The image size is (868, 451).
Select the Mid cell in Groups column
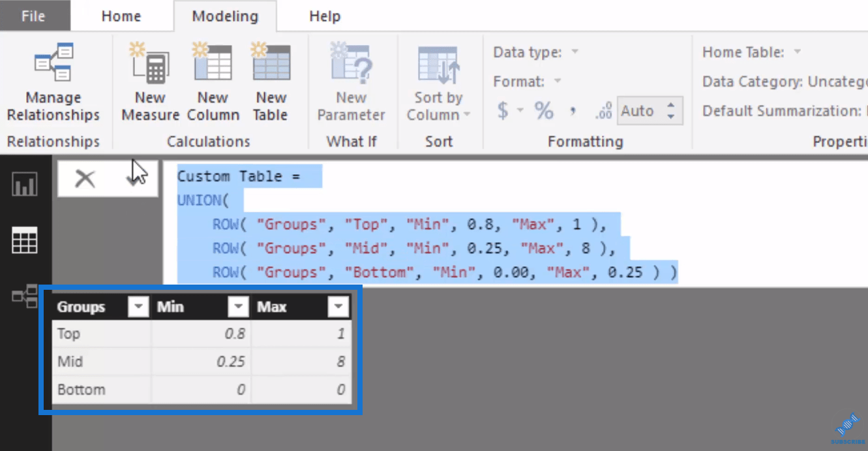(x=70, y=362)
